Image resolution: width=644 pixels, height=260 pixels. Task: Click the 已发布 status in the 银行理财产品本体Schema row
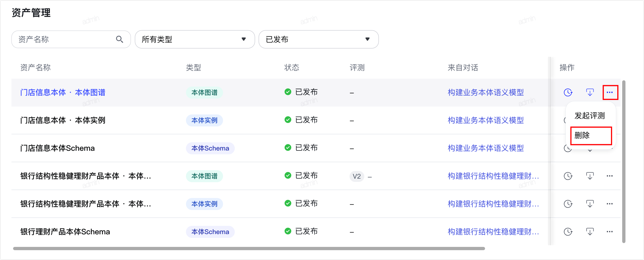(301, 231)
